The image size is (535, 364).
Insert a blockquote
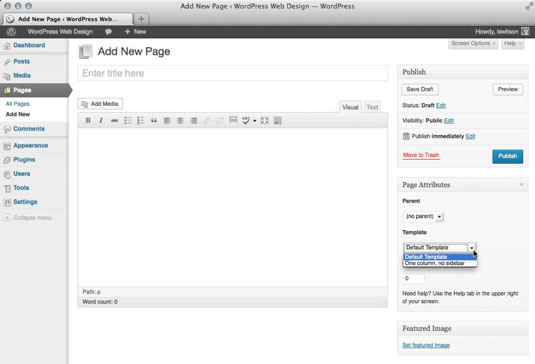click(x=154, y=120)
